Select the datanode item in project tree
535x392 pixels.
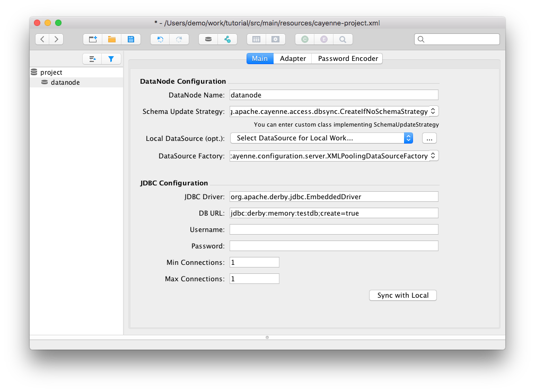[x=65, y=83]
